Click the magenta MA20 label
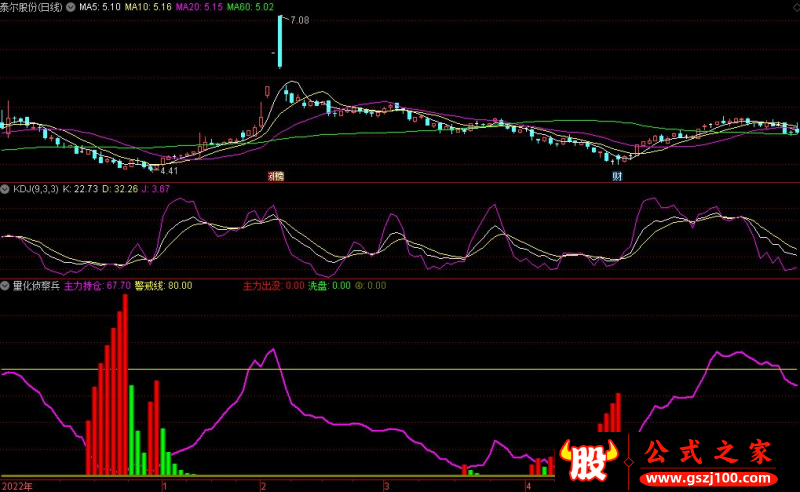The height and width of the screenshot is (492, 800). point(198,7)
